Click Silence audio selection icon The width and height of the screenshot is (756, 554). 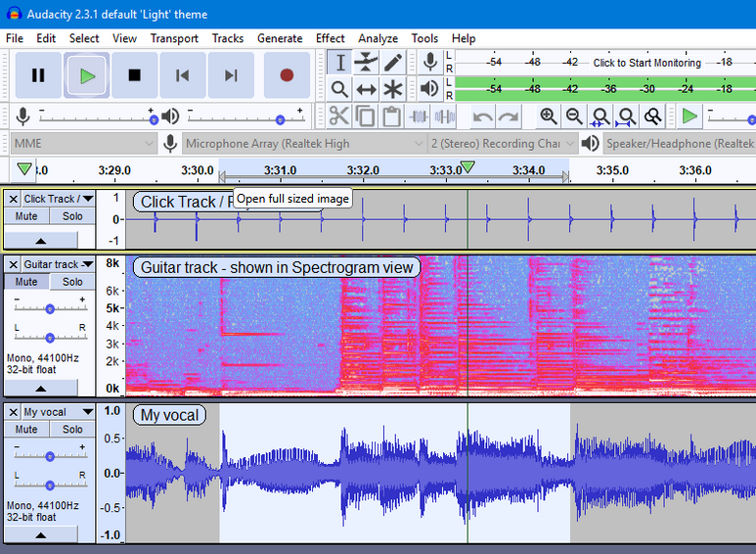[444, 116]
